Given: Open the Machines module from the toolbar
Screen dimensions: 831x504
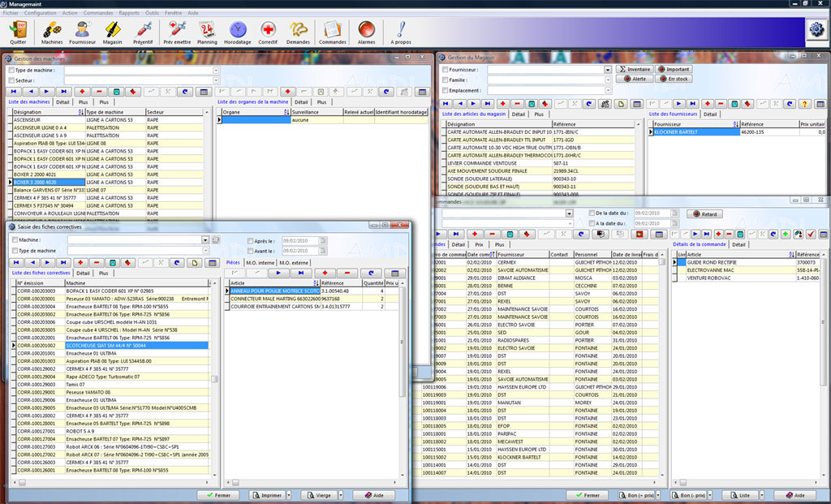Looking at the screenshot, I should point(50,31).
